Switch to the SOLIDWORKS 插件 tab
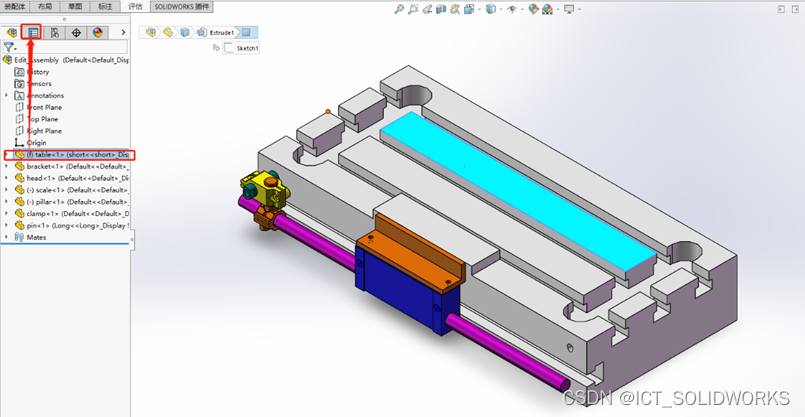This screenshot has height=417, width=805. coord(182,7)
